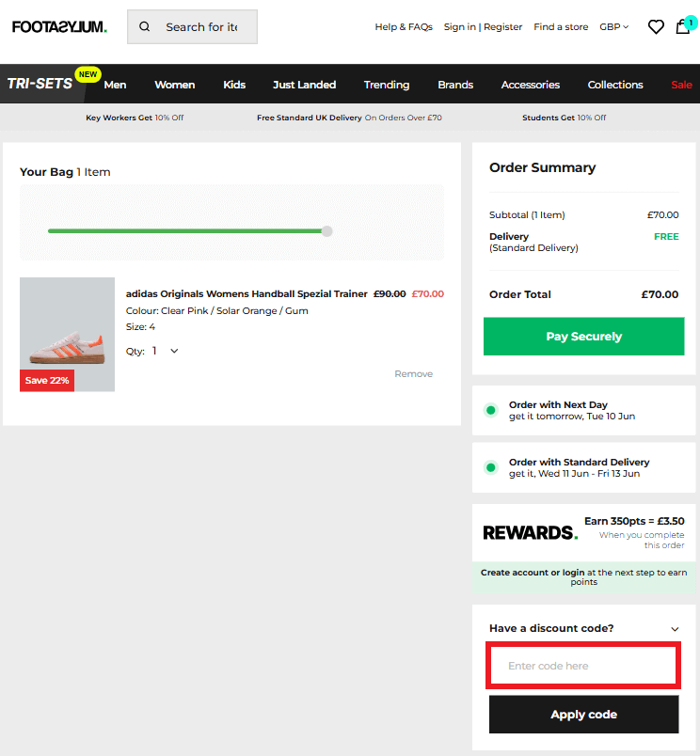Viewport: 700px width, 756px height.
Task: Click the Apply code button
Action: pyautogui.click(x=583, y=714)
